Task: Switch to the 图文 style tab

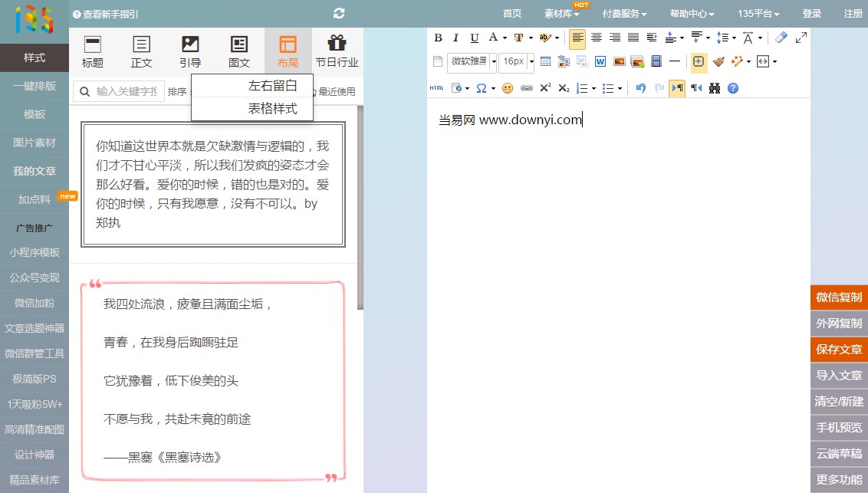Action: (x=239, y=51)
